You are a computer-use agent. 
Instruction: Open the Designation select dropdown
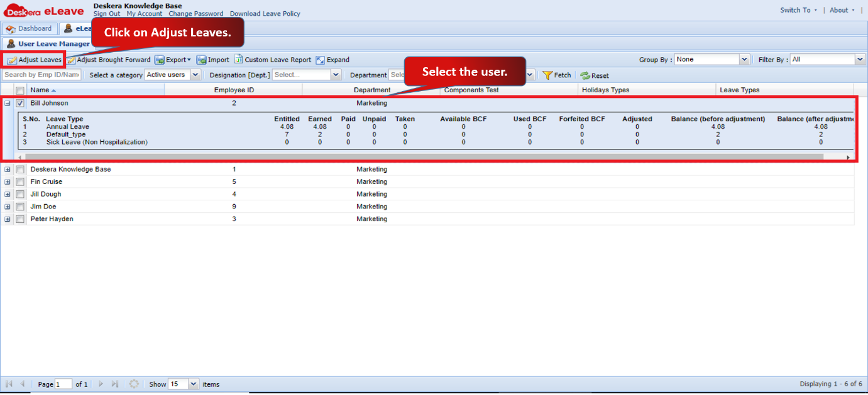point(336,75)
